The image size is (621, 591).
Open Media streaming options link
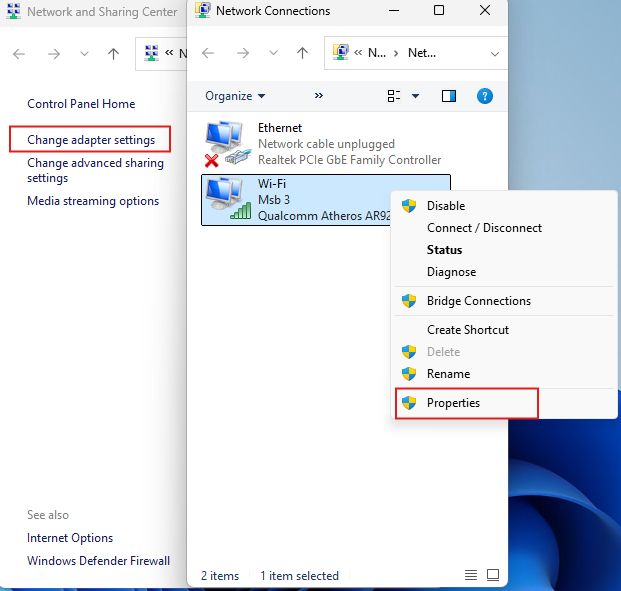click(x=93, y=201)
